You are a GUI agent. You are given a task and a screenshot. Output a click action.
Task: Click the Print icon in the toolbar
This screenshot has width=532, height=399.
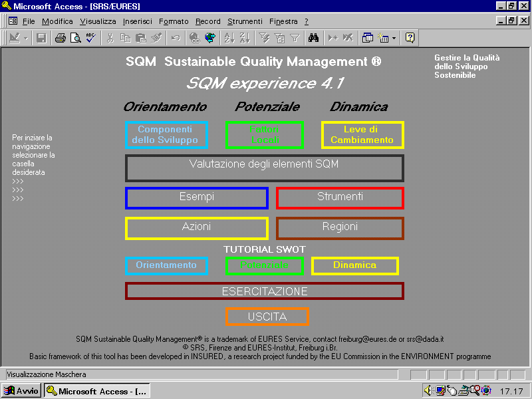click(61, 38)
